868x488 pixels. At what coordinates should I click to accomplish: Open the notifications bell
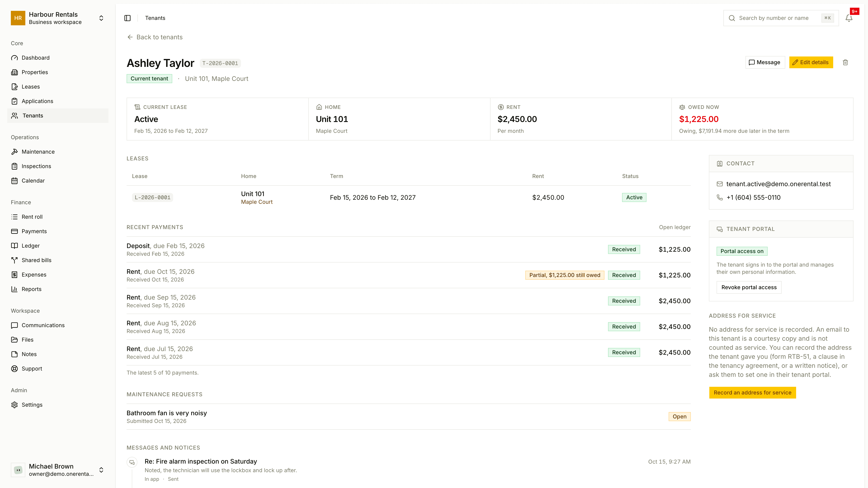[x=849, y=18]
